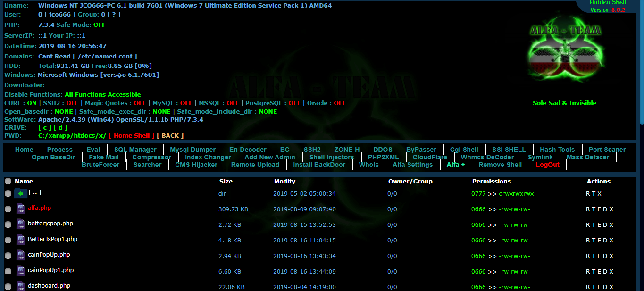Click the PHP file icon beside cainPopUp1.php

tap(21, 271)
